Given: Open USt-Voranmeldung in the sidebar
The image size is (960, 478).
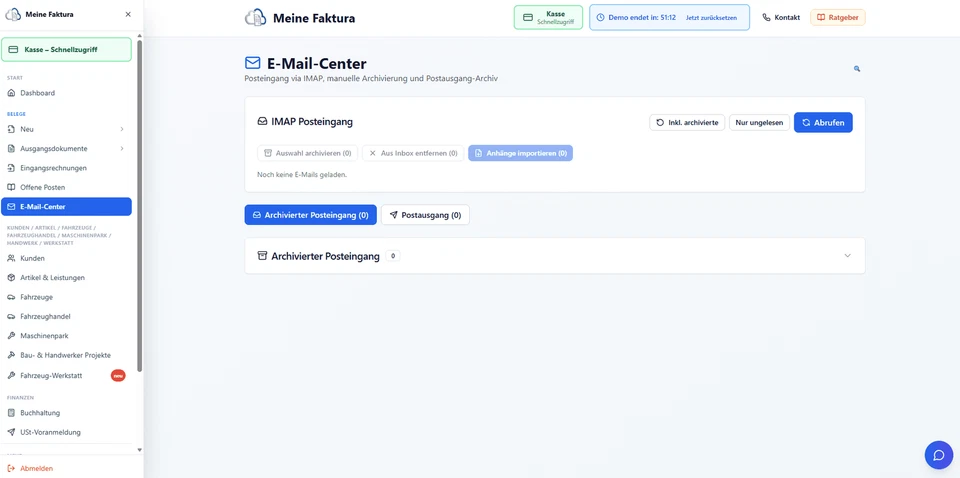Looking at the screenshot, I should [x=66, y=432].
